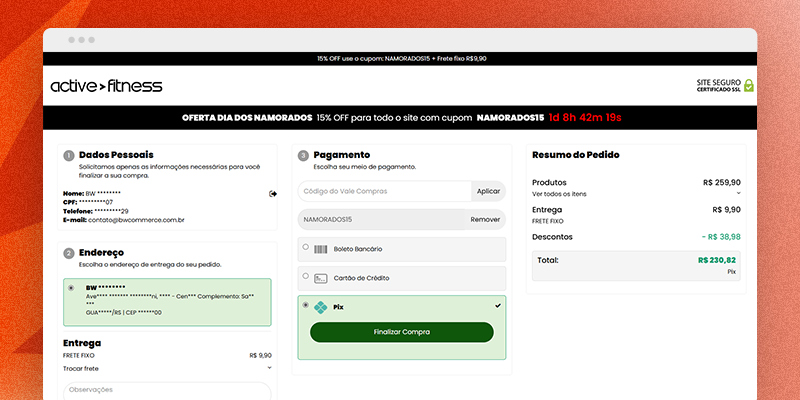Click the edit personal data arrow icon
Image resolution: width=800 pixels, height=400 pixels.
[272, 193]
